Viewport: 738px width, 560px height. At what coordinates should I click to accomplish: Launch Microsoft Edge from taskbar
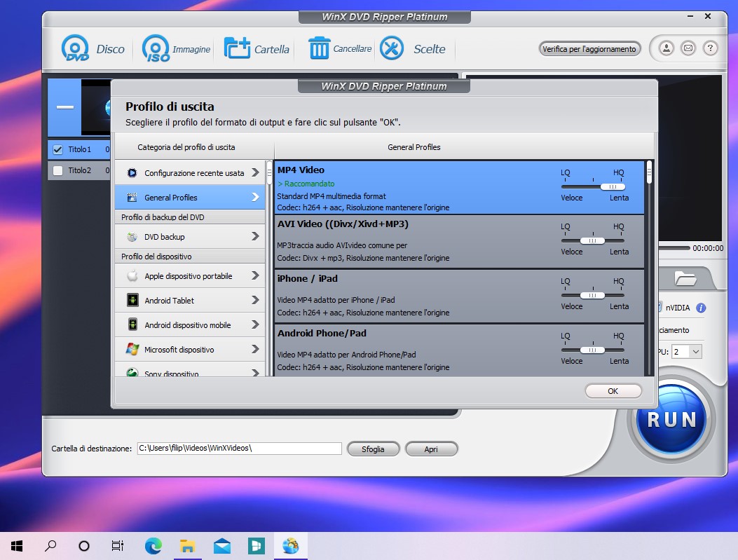153,546
